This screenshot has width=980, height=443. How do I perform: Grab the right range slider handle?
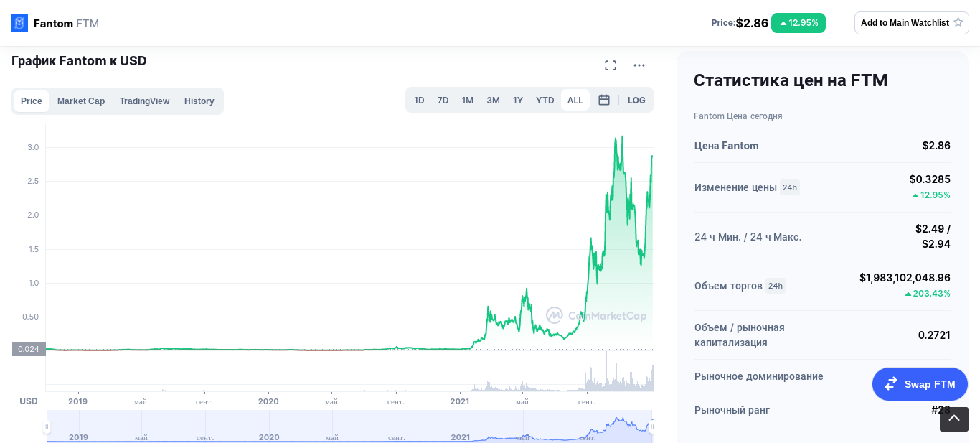[x=651, y=427]
